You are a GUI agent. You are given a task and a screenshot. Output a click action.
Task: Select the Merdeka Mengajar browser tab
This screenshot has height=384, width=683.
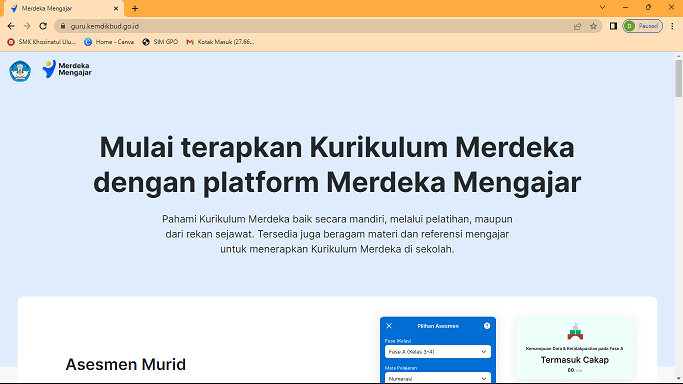(x=63, y=8)
